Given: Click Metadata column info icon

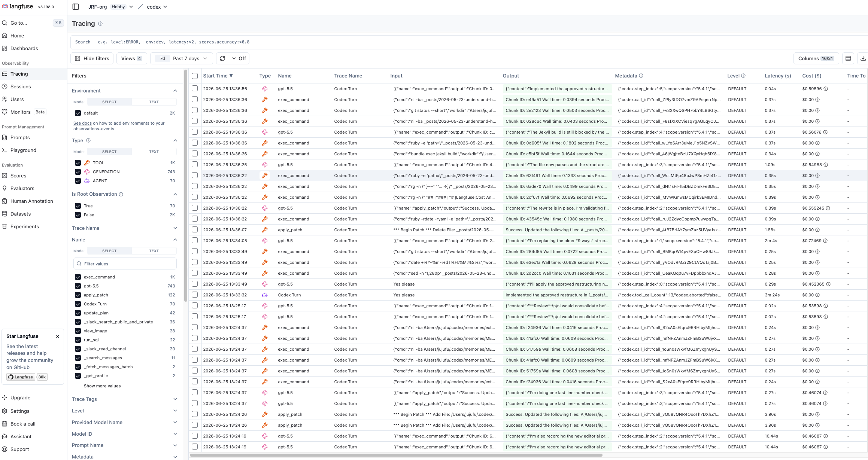Looking at the screenshot, I should (641, 76).
